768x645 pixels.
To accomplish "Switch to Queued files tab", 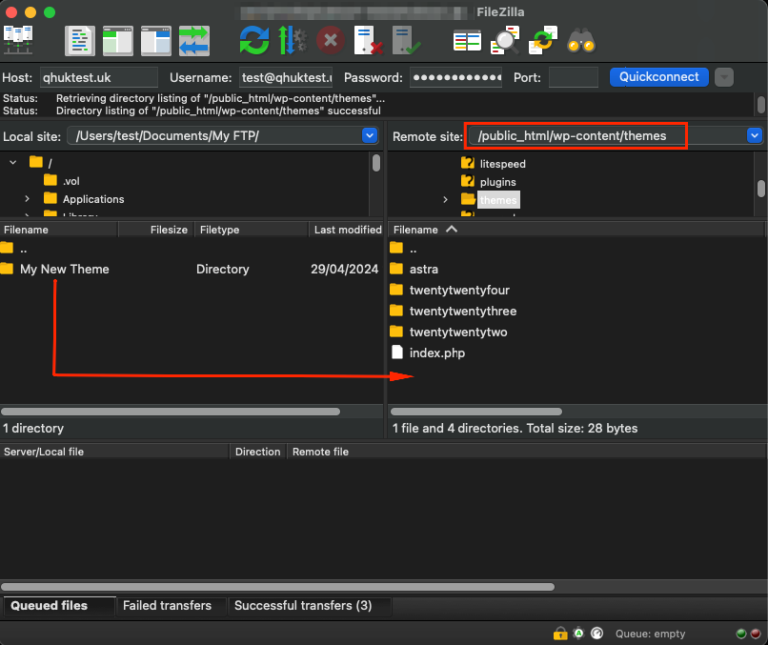I will [x=59, y=606].
